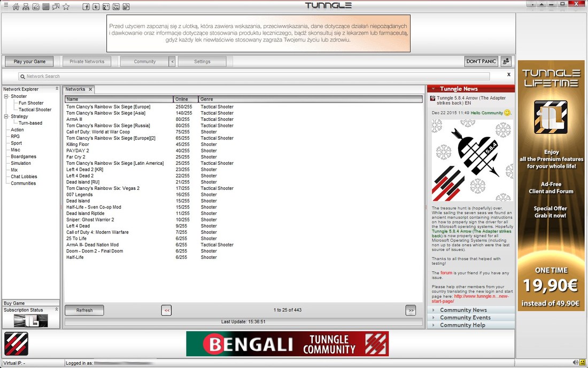Viewport: 588px width, 368px height.
Task: Click the Refresh button
Action: [x=84, y=310]
